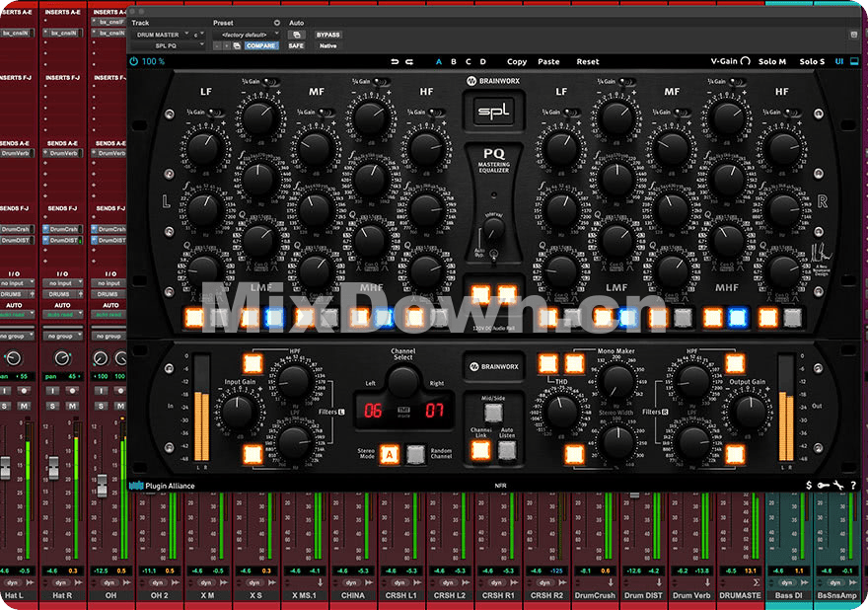The height and width of the screenshot is (610, 868).
Task: Toggle the plugin power icon beside 100 %
Action: (x=133, y=61)
